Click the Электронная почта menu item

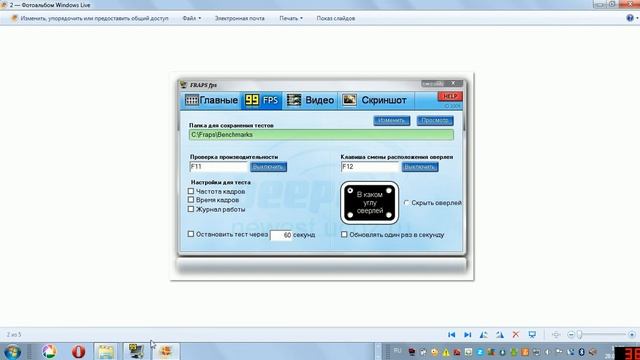(240, 18)
